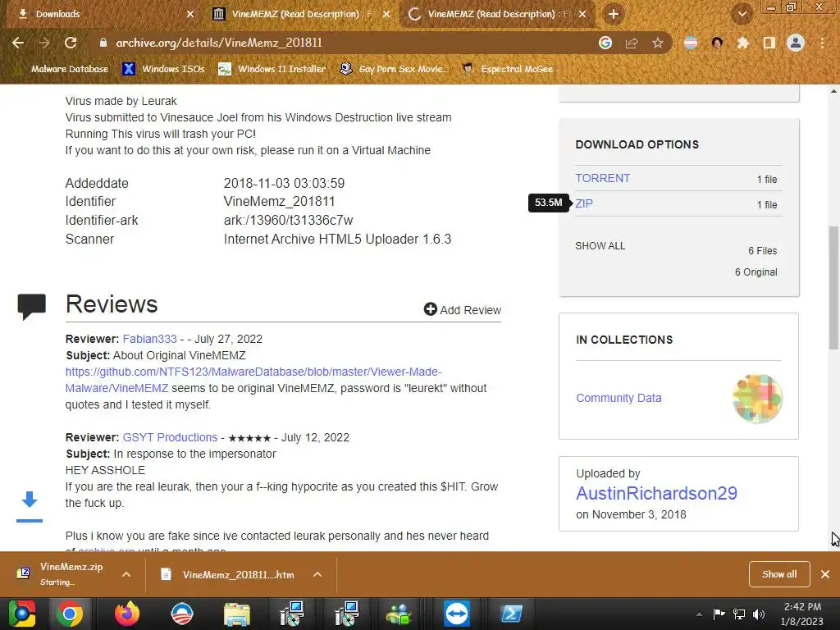
Task: Open the Obama logo taskbar app
Action: pos(182,614)
